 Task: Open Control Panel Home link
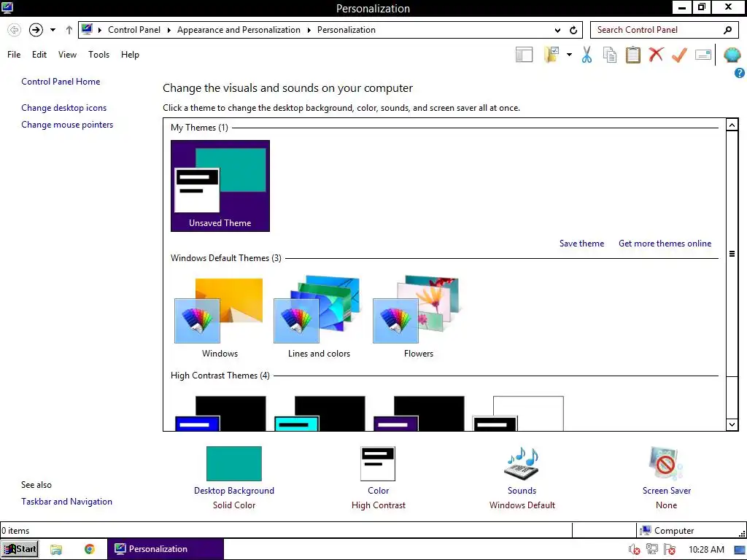(x=61, y=82)
